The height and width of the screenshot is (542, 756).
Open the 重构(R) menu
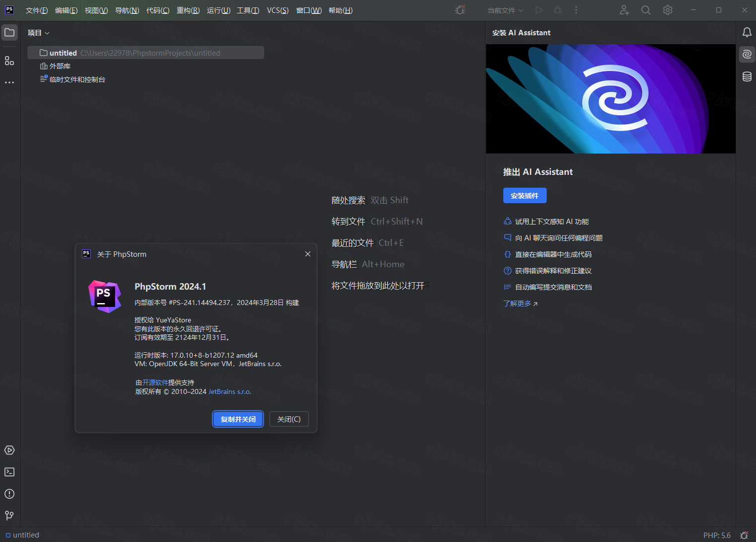tap(188, 10)
